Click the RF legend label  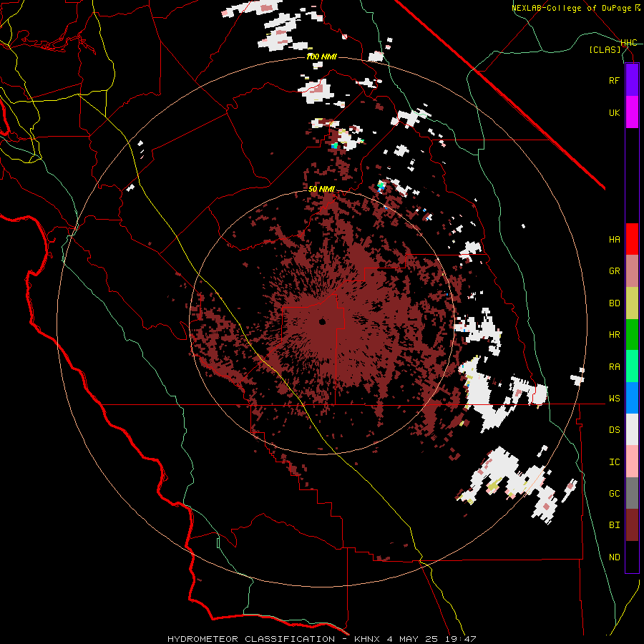614,80
